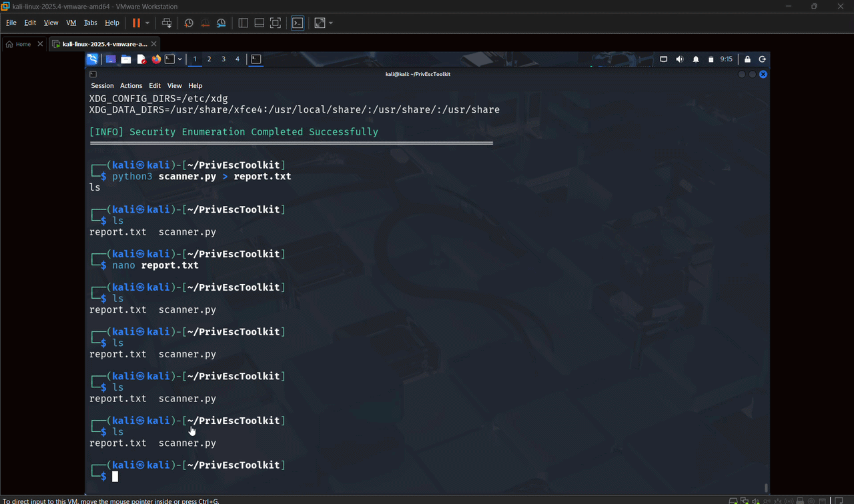Viewport: 854px width, 504px height.
Task: Take a snapshot using the snapshot clock icon
Action: click(x=189, y=23)
